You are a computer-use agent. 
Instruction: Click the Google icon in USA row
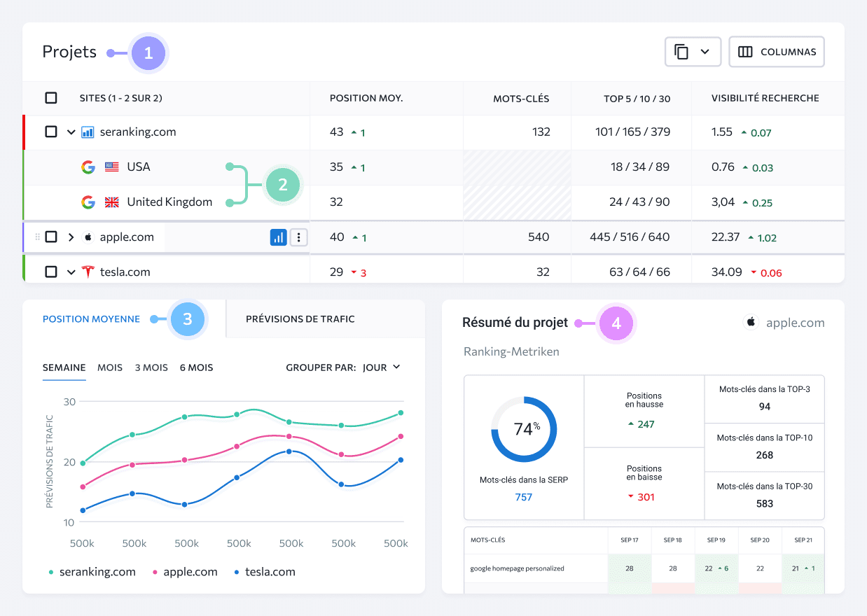[x=88, y=167]
